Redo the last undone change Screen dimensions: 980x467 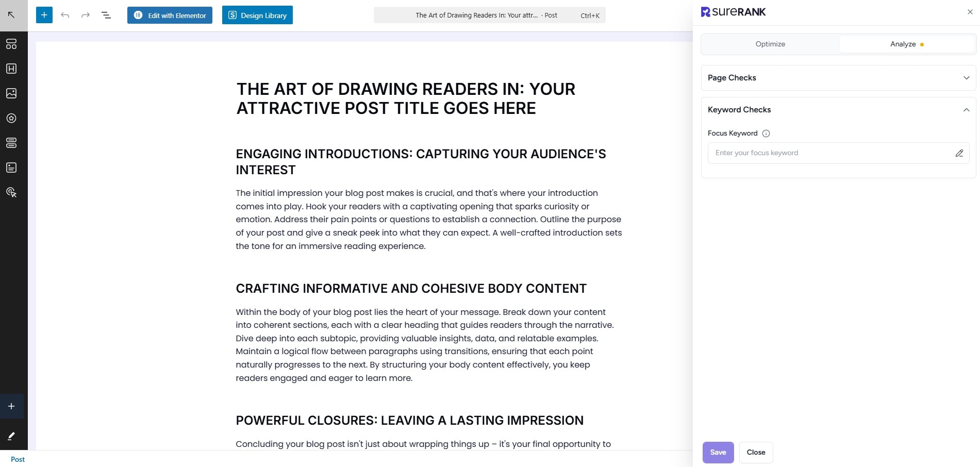pos(86,15)
